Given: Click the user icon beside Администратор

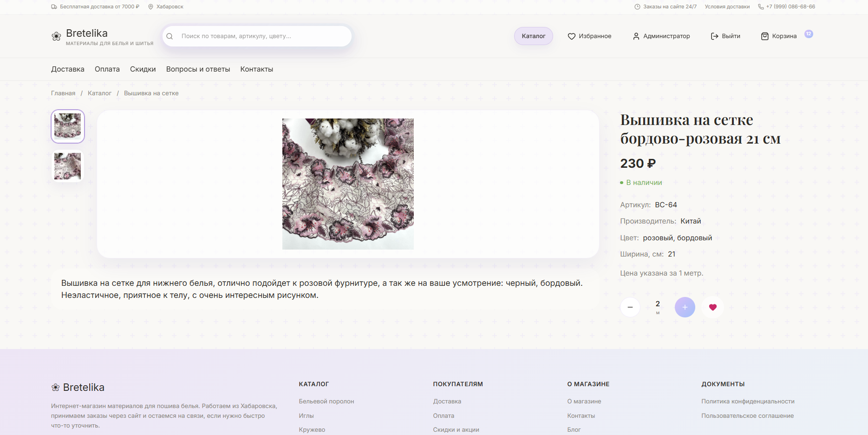Looking at the screenshot, I should pos(636,36).
